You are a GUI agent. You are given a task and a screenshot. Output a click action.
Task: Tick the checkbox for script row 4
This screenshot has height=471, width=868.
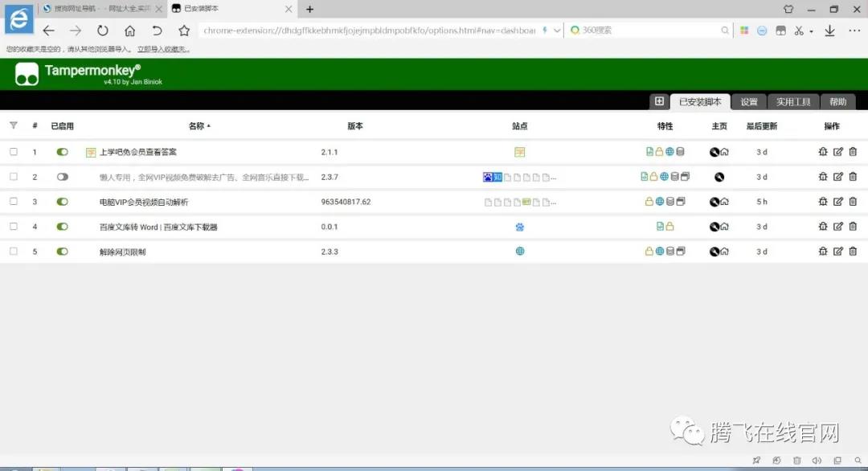click(14, 227)
